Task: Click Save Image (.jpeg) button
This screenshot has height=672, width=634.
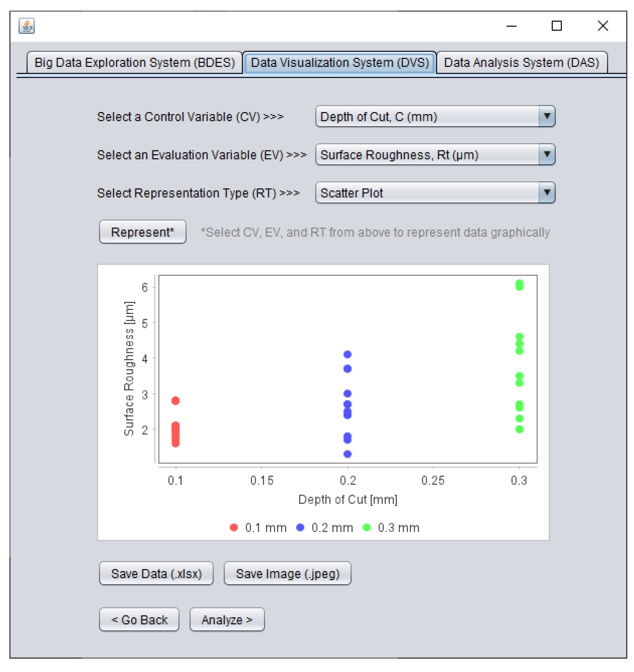Action: pos(287,573)
